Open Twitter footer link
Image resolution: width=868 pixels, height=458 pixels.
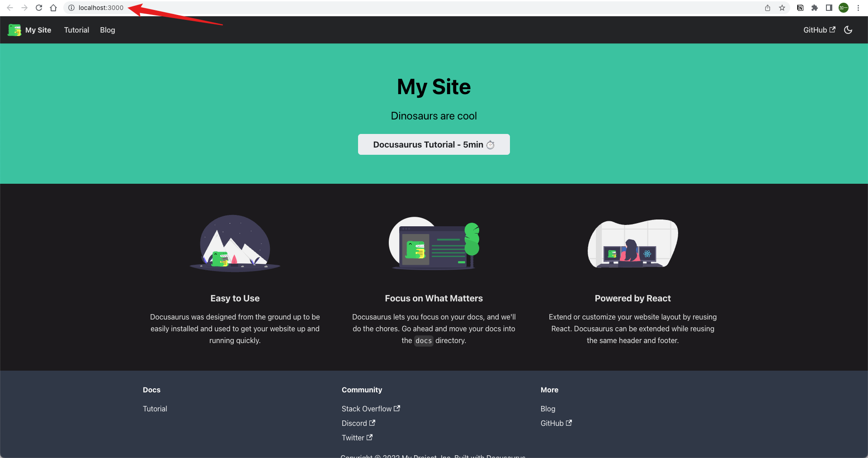(x=357, y=438)
